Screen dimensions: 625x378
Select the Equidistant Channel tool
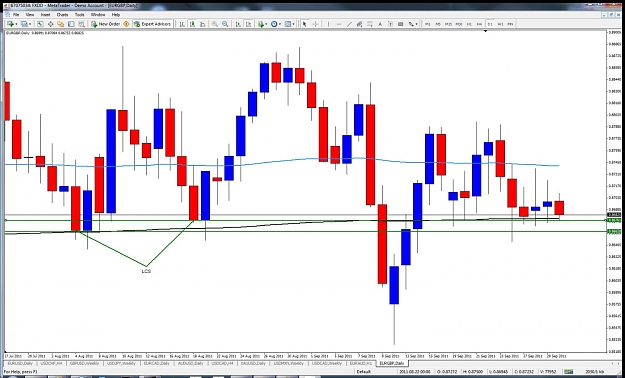pos(359,24)
